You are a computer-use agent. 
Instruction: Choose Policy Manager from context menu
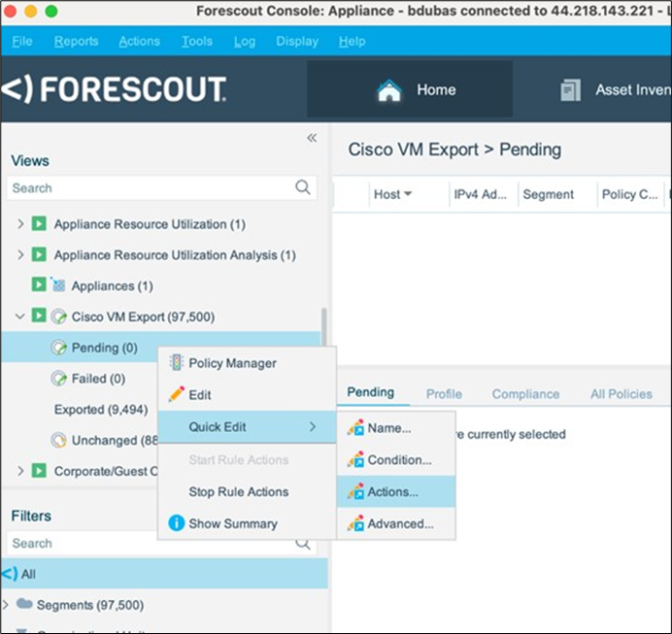pos(247,363)
